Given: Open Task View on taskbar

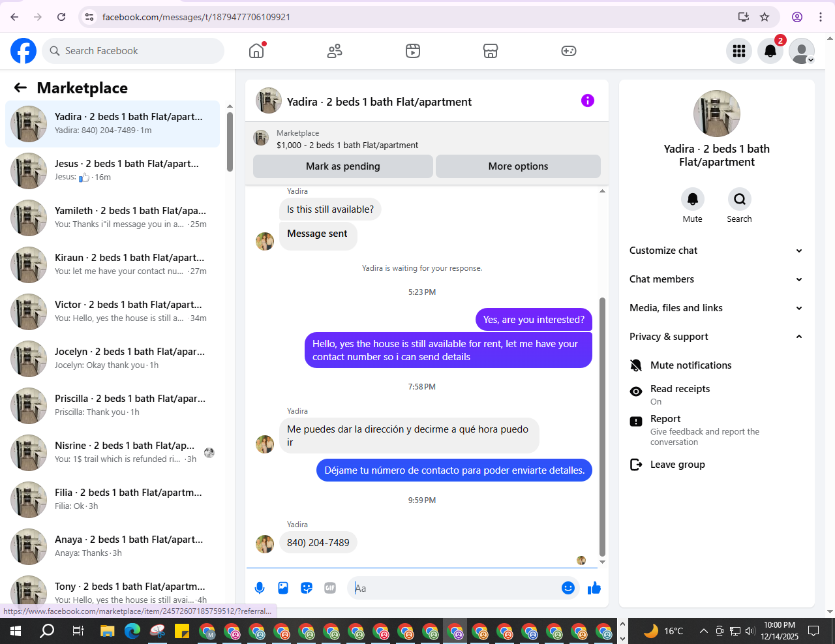Looking at the screenshot, I should [78, 631].
